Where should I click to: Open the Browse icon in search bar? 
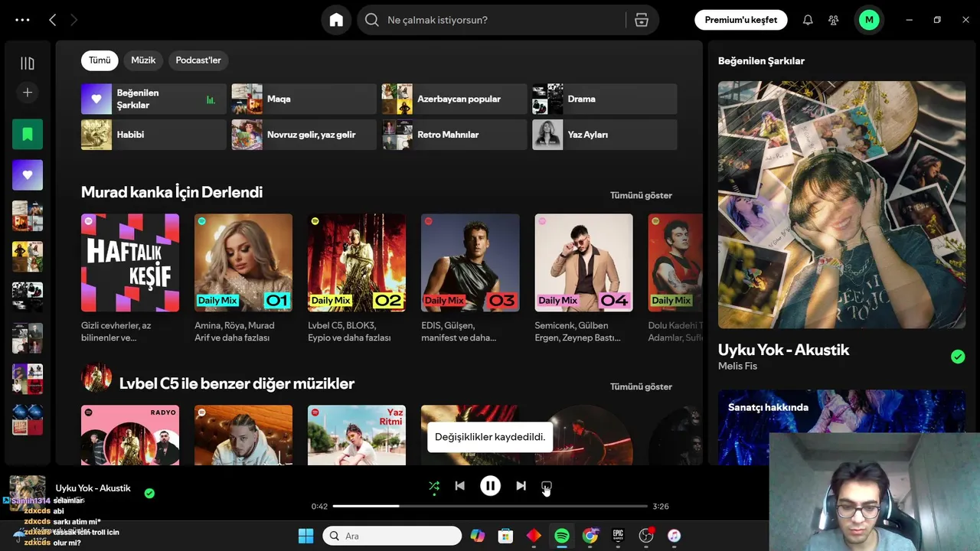(x=642, y=20)
